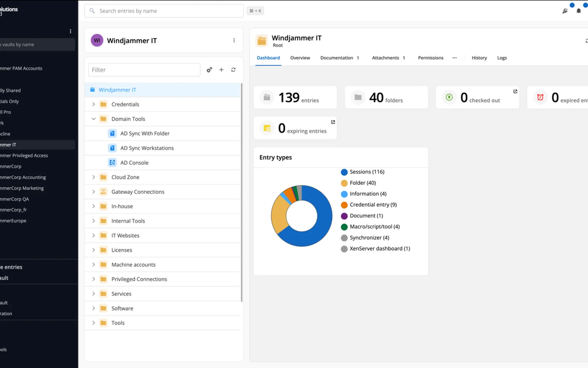Click the AD Console entry icon
588x368 pixels.
112,163
